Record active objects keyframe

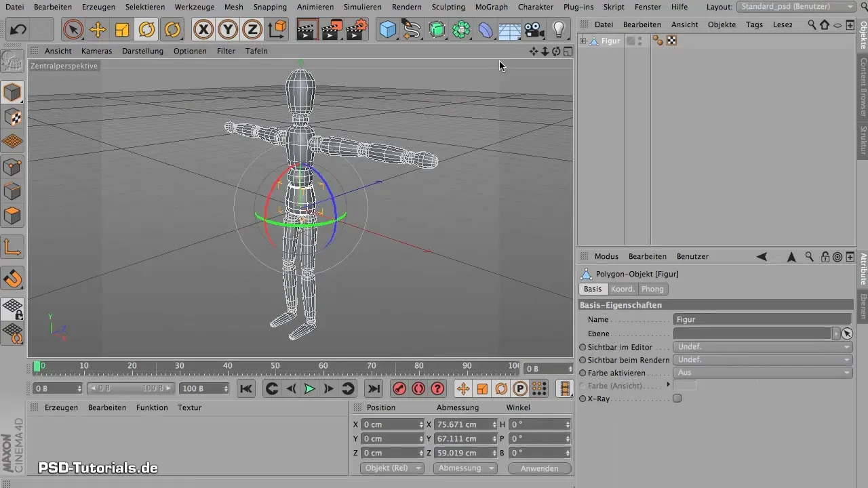pyautogui.click(x=399, y=388)
